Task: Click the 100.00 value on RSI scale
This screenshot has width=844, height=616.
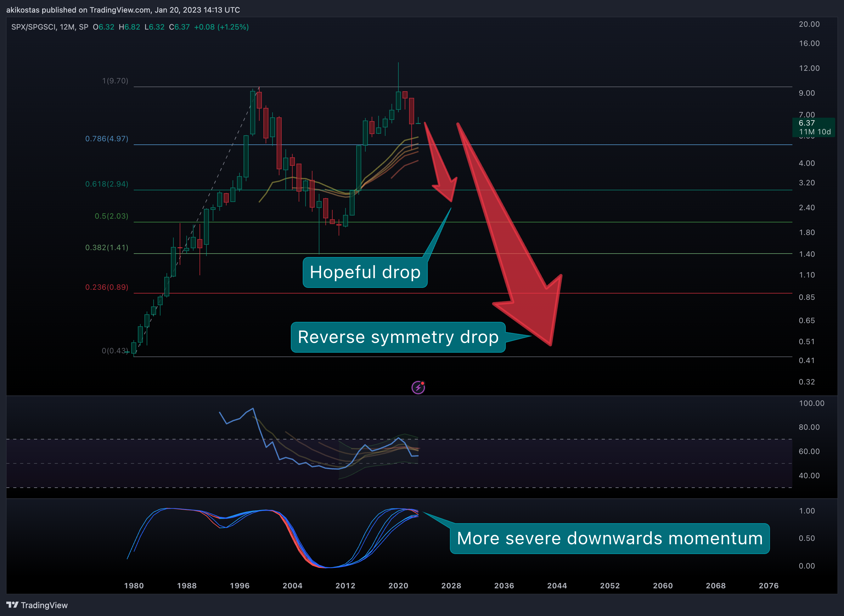Action: (812, 403)
